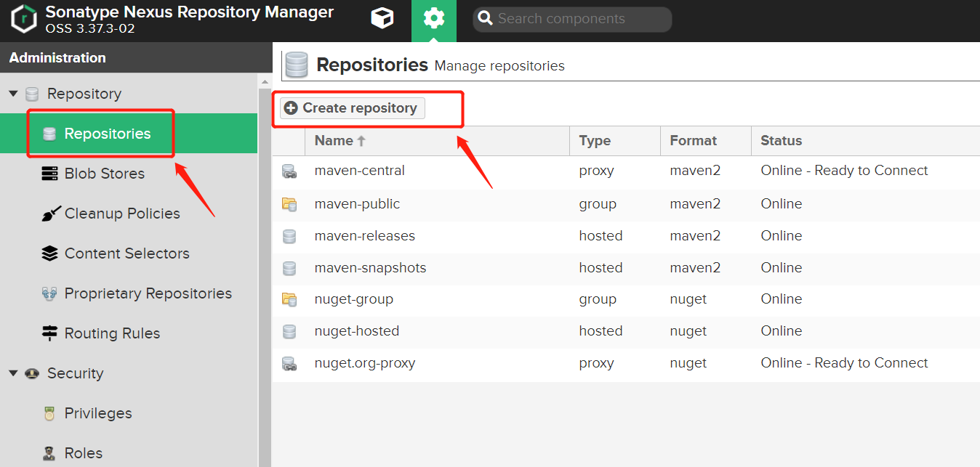Click nuget.org-proxy's 'Online - Ready to Connect' status
980x467 pixels.
point(844,363)
